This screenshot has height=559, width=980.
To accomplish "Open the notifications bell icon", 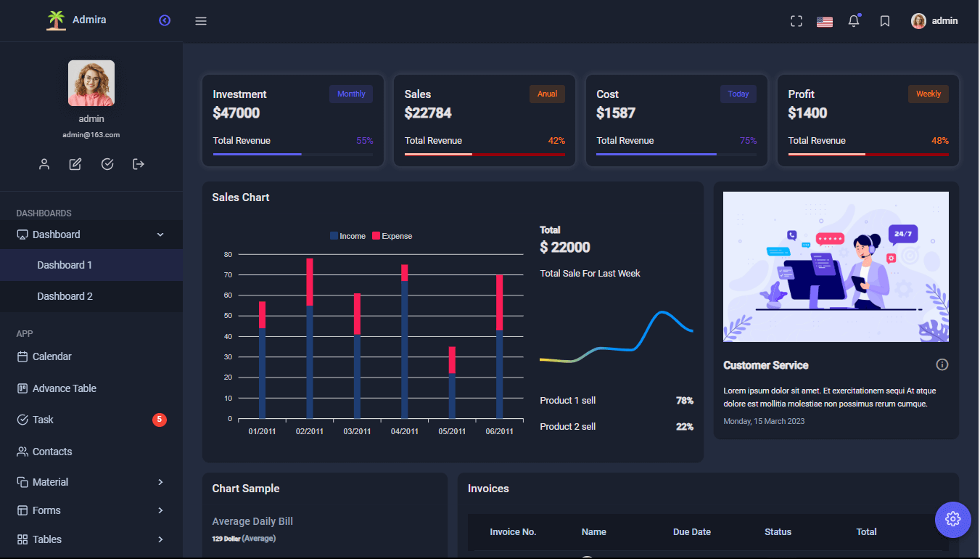I will point(854,20).
